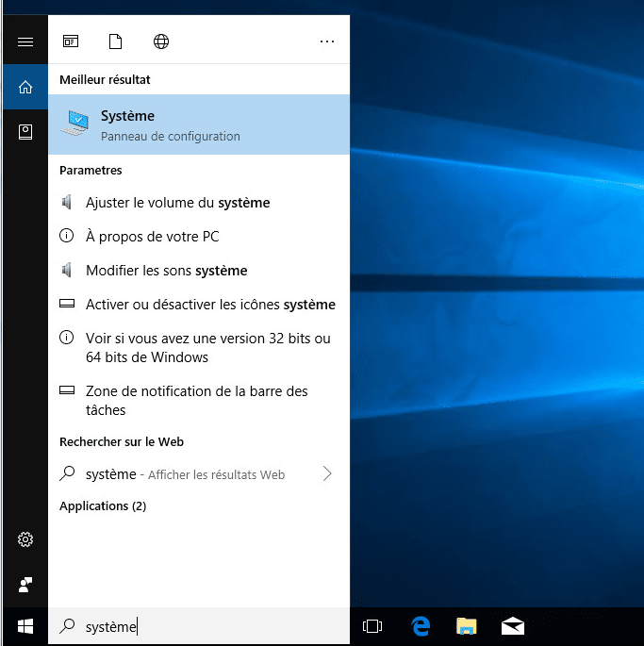
Task: Filter search results by Web globe icon
Action: click(160, 41)
